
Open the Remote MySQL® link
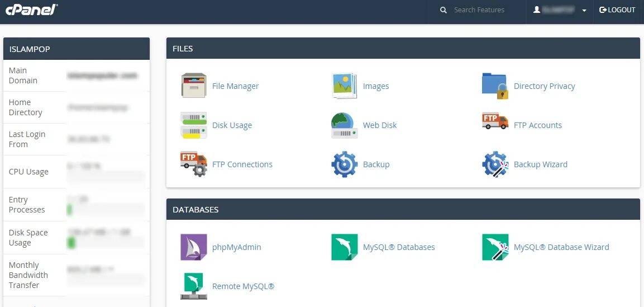[243, 286]
